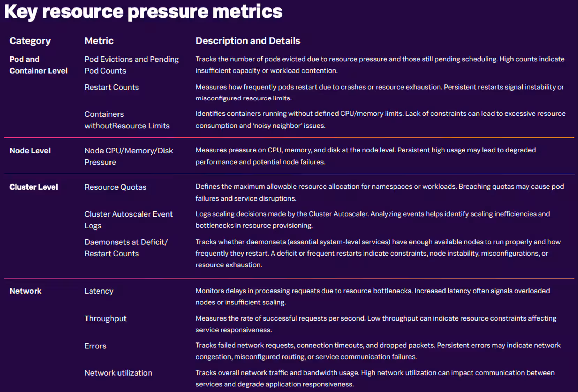Viewport: 578px width, 392px height.
Task: Select the 'Node Level' category label
Action: click(x=30, y=151)
